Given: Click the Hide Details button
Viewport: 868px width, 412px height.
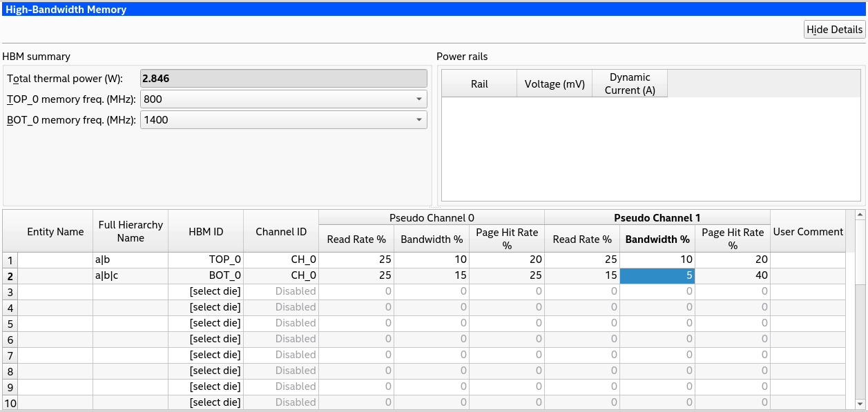Looking at the screenshot, I should coord(835,30).
